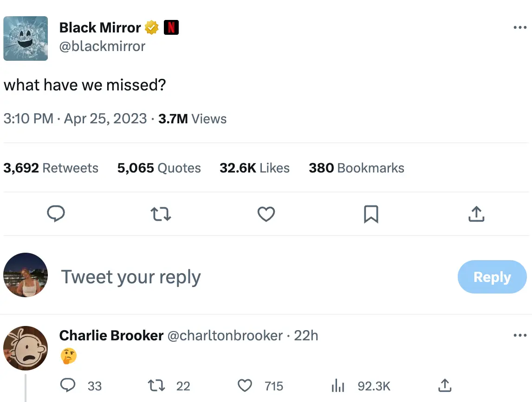The height and width of the screenshot is (402, 532).
Task: Like the Black Mirror tweet
Action: click(x=266, y=214)
